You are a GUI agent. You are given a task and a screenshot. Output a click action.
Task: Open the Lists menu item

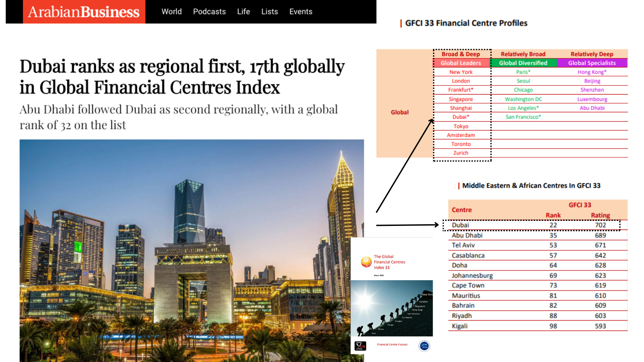click(x=270, y=12)
